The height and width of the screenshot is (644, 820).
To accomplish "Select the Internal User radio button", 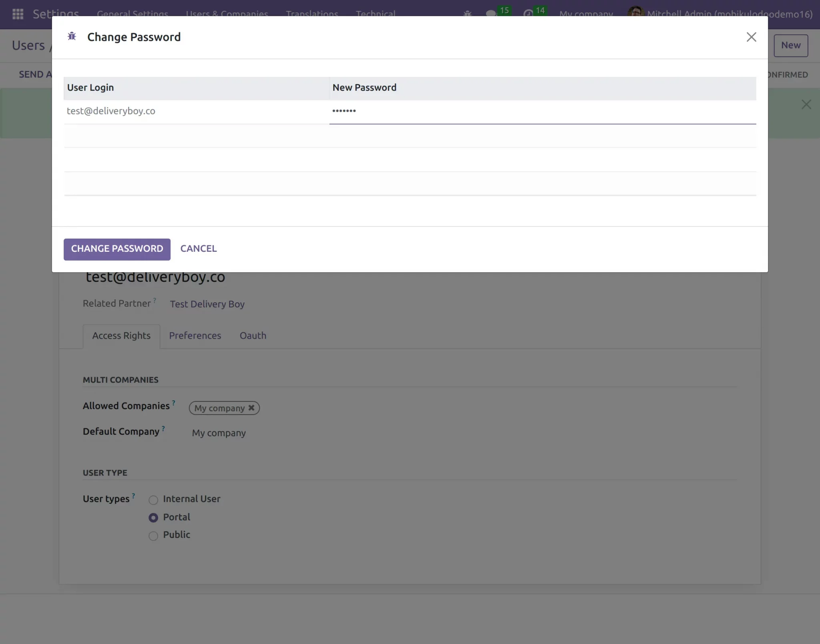I will coord(153,500).
